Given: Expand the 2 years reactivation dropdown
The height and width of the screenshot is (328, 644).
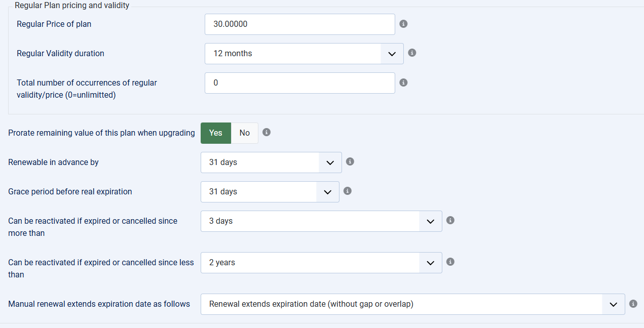Looking at the screenshot, I should click(321, 263).
